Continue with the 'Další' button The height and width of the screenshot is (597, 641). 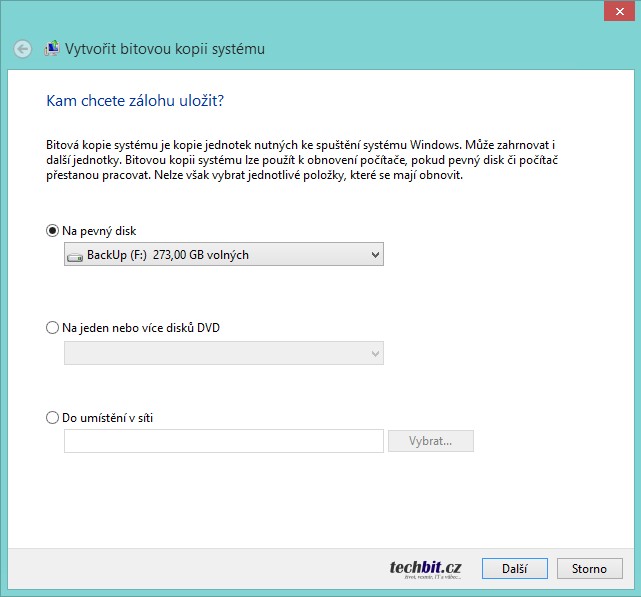(x=514, y=568)
